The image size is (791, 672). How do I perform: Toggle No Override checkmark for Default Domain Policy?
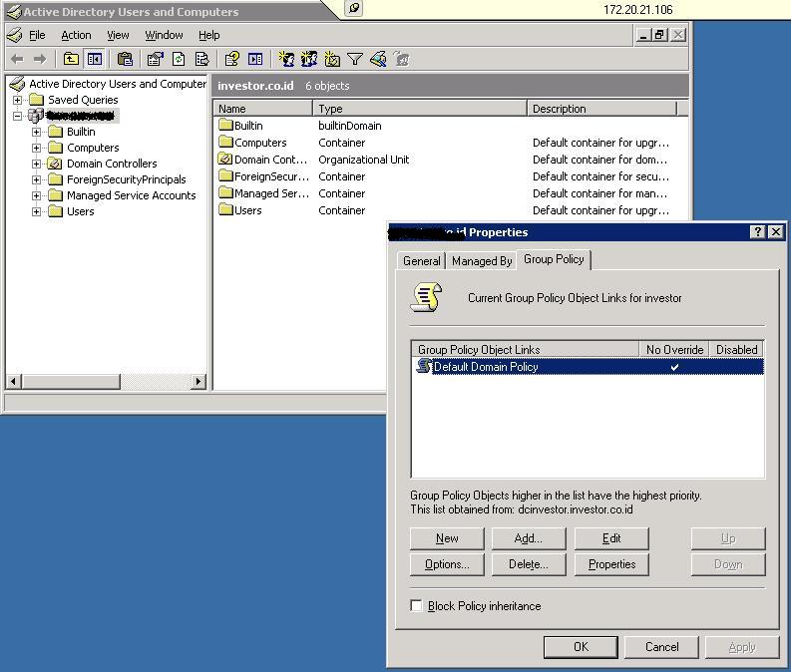pos(674,367)
